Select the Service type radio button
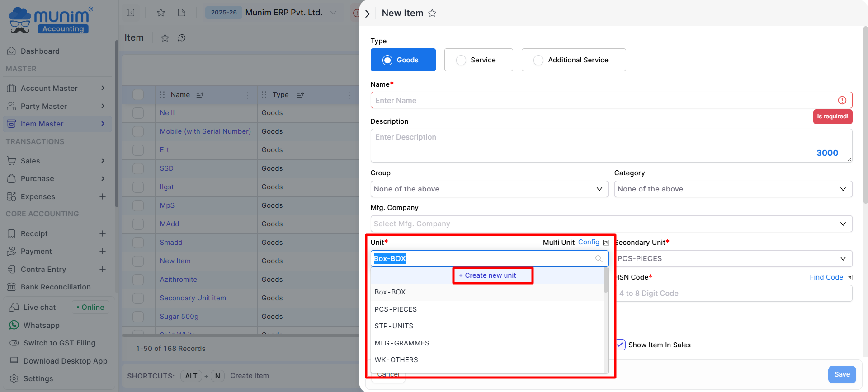This screenshot has height=392, width=868. tap(461, 60)
